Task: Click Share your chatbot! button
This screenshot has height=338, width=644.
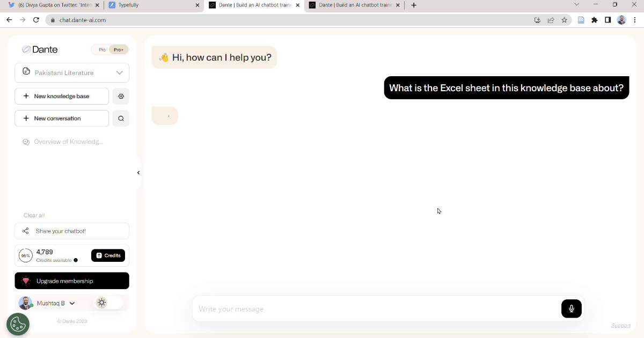Action: coord(72,231)
